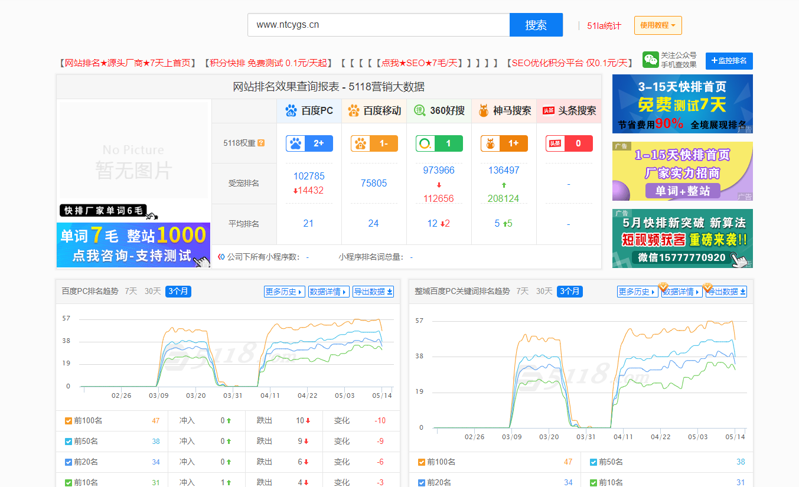Open the 51la统计 link

(603, 25)
